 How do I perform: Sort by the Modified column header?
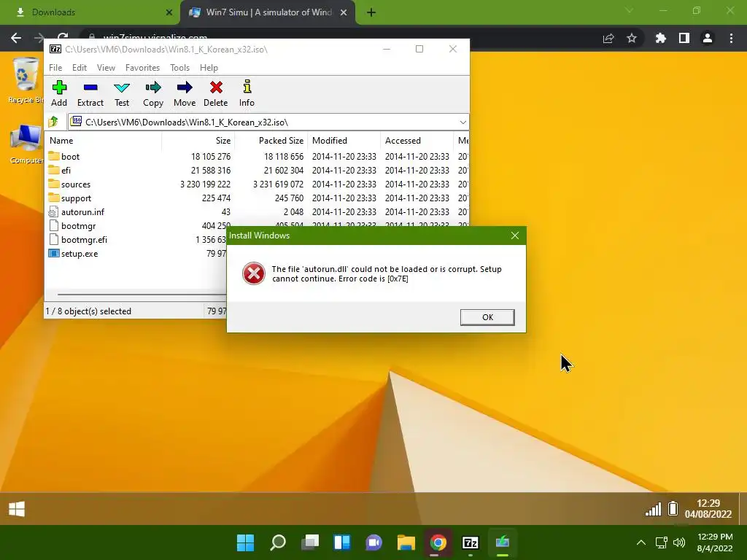click(344, 141)
